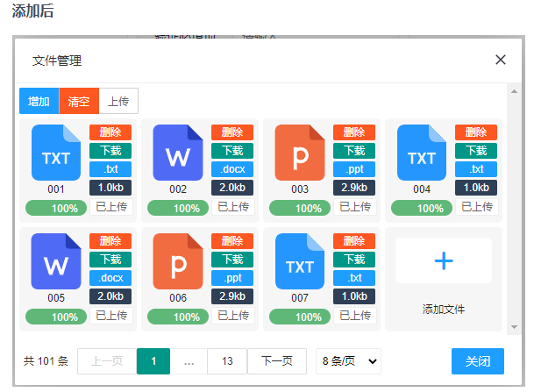Click the 添加文件 label
534x392 pixels.
[444, 310]
